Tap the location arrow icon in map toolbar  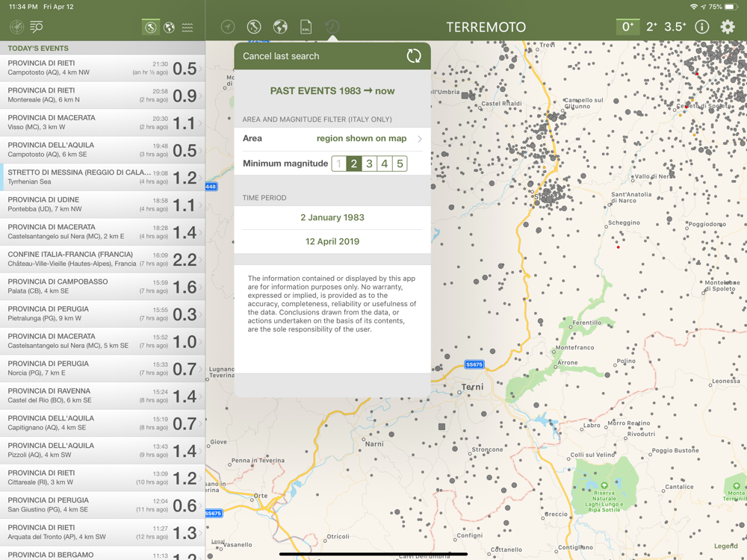coord(228,27)
